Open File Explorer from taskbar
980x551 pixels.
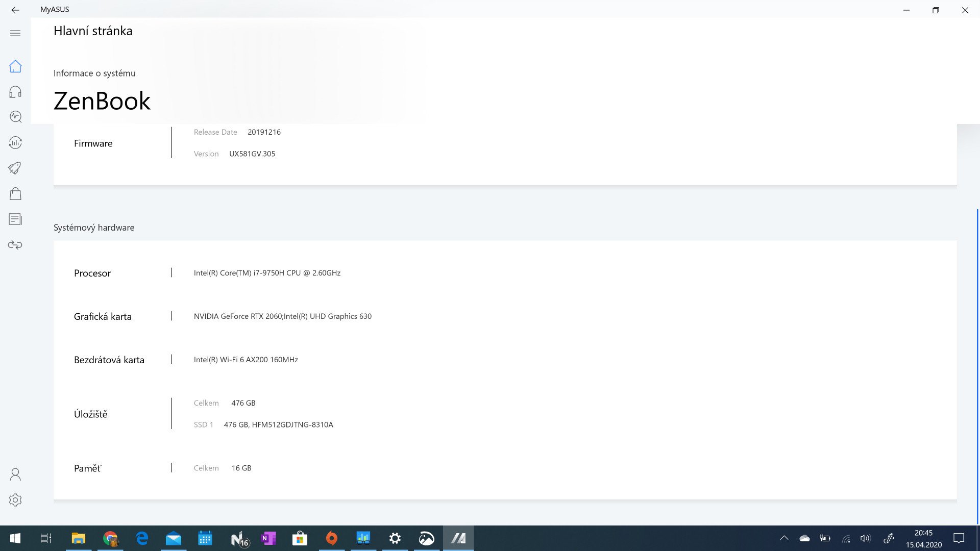coord(78,538)
